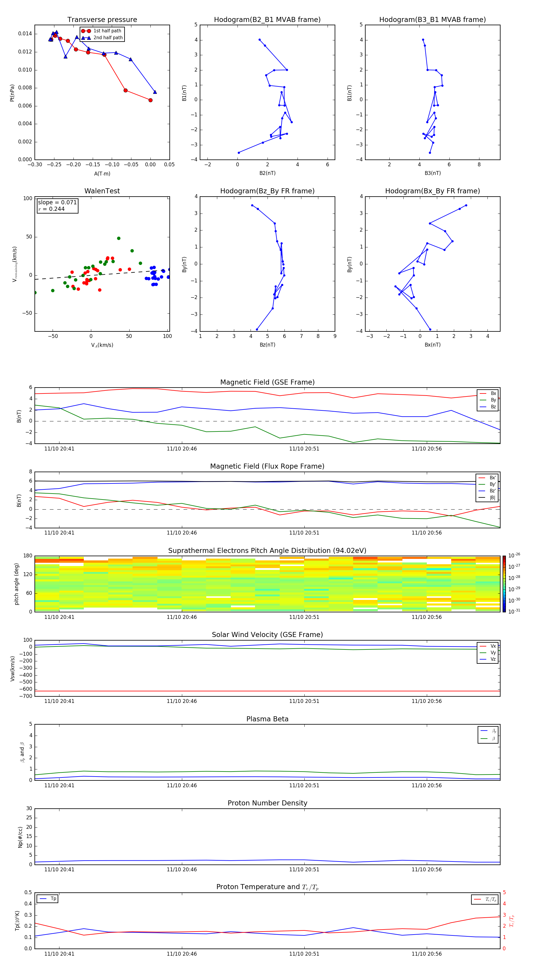
Task: Click 'Bx(nT)' x-axis label
Action: (x=432, y=345)
